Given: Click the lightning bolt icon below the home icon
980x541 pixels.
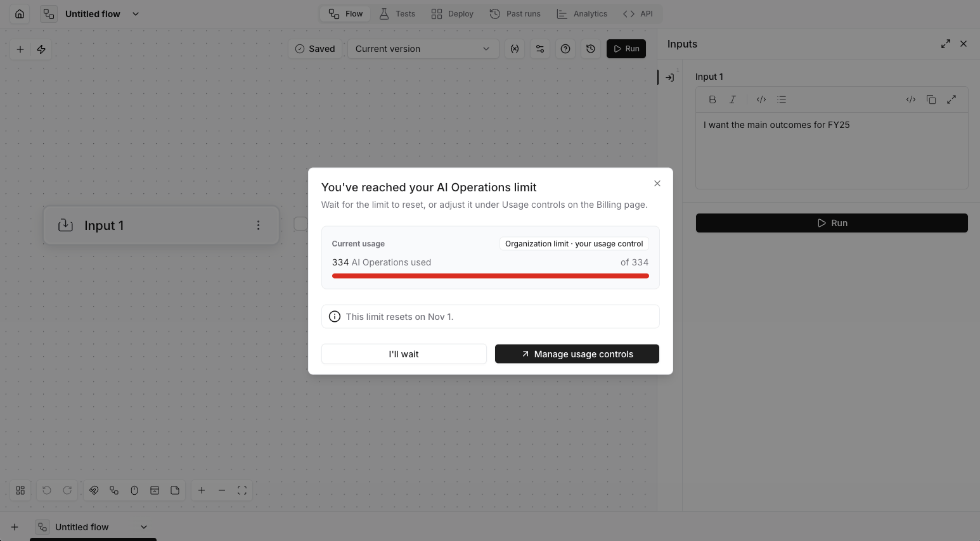Looking at the screenshot, I should tap(41, 49).
